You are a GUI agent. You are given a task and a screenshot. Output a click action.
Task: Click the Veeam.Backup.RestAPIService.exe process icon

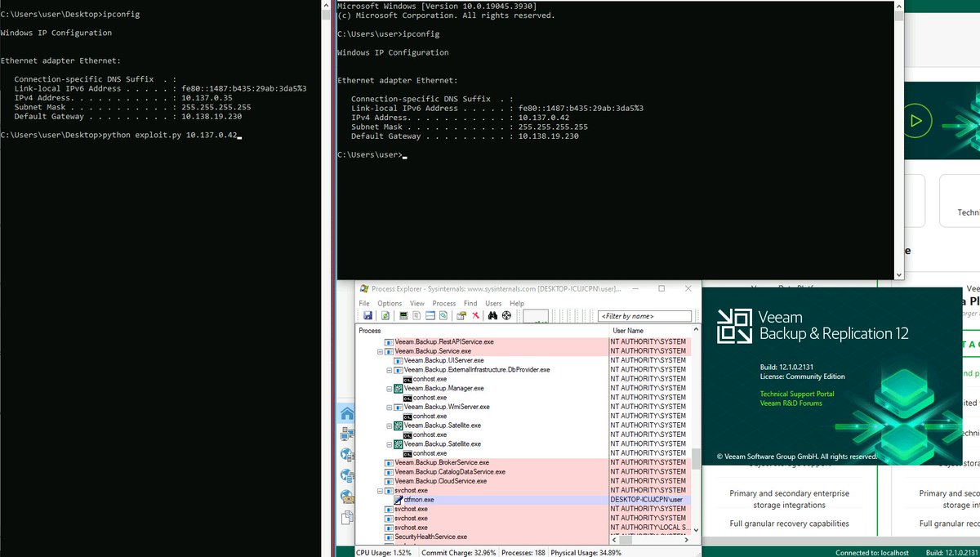pyautogui.click(x=389, y=341)
